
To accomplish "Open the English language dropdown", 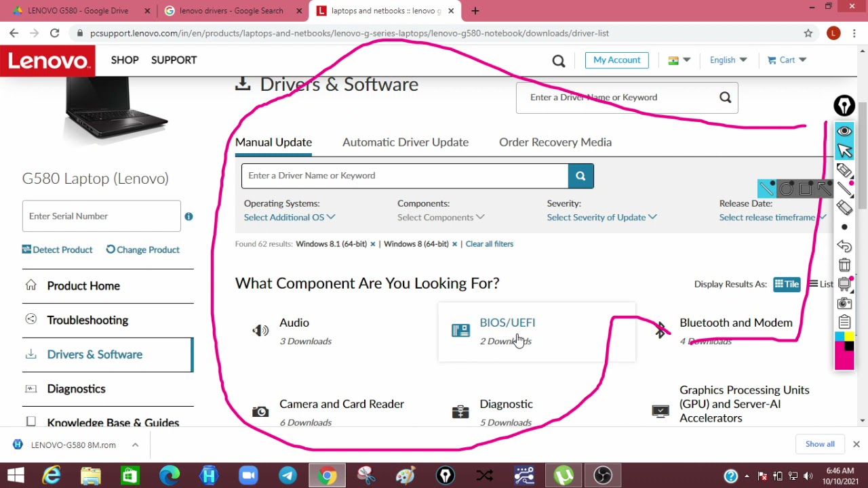I will [728, 60].
